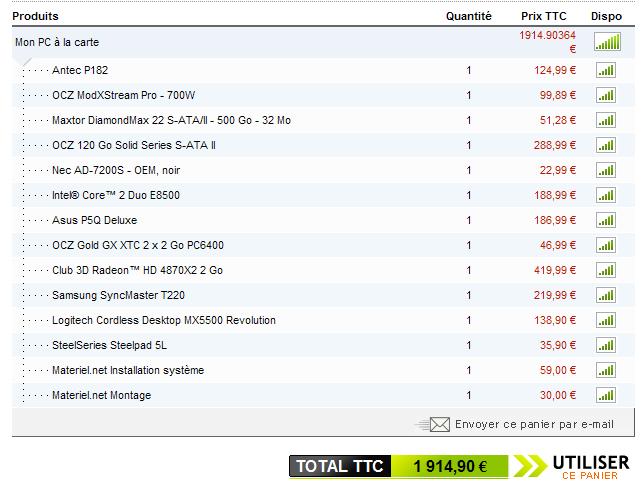644x495 pixels.
Task: Click the 1914.90364 € configuration price
Action: 547,42
